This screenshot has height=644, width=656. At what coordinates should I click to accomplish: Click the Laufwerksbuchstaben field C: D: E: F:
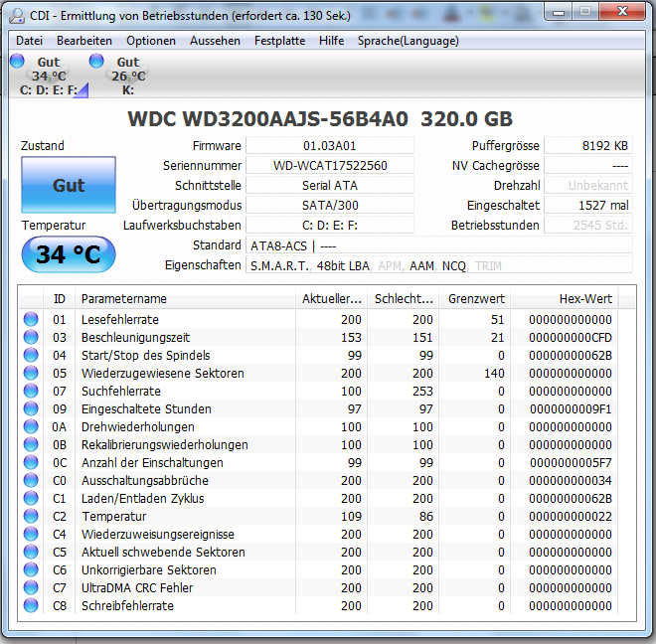330,226
